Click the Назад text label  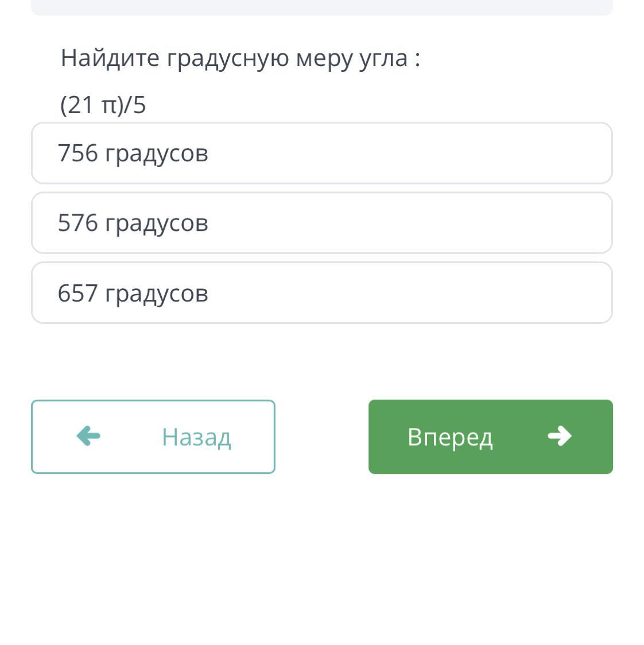pos(196,437)
